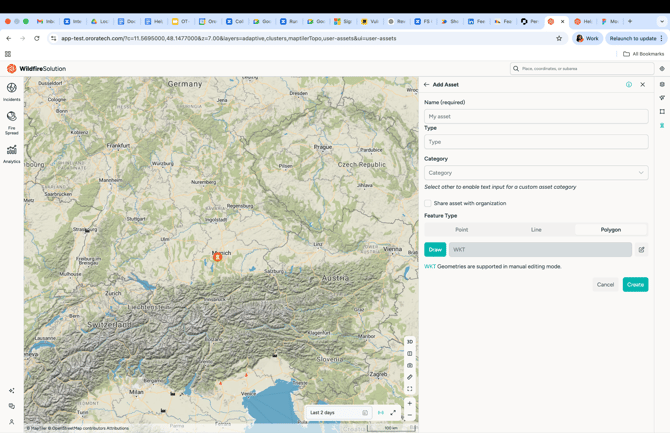
Task: Click the fire incident marker near Munich
Action: click(x=217, y=257)
